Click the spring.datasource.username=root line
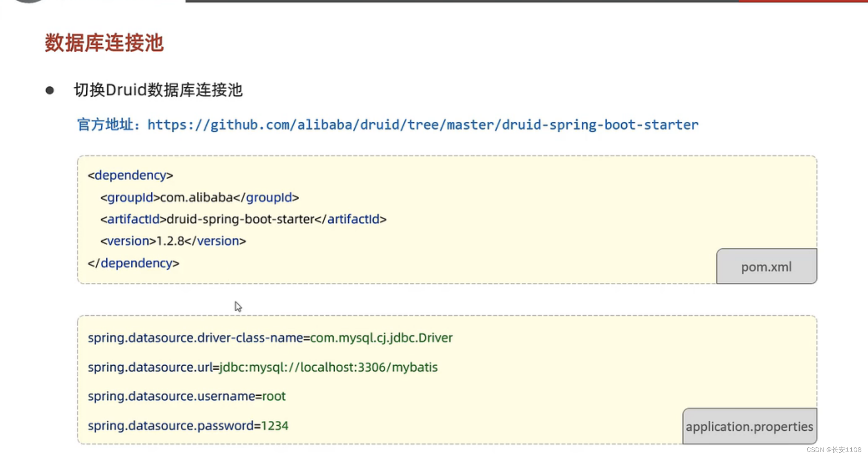Viewport: 868px width, 457px height. (187, 396)
